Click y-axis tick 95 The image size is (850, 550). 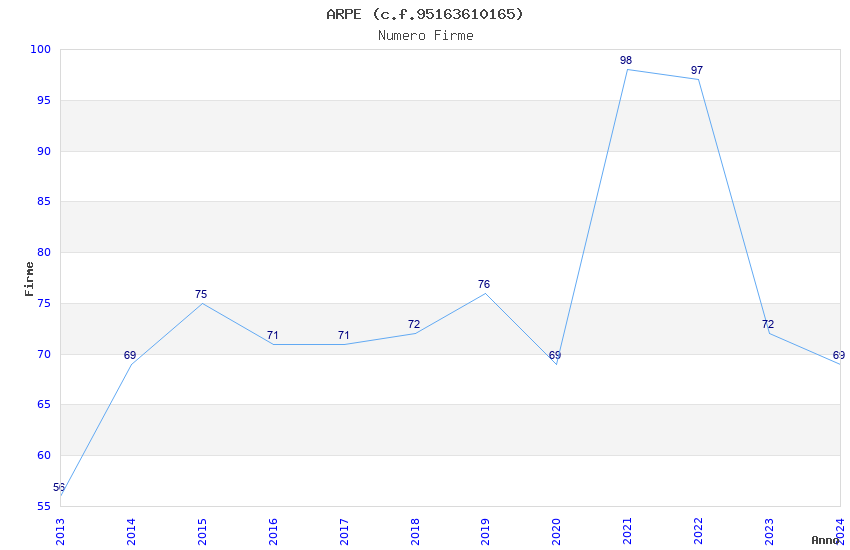tap(44, 100)
